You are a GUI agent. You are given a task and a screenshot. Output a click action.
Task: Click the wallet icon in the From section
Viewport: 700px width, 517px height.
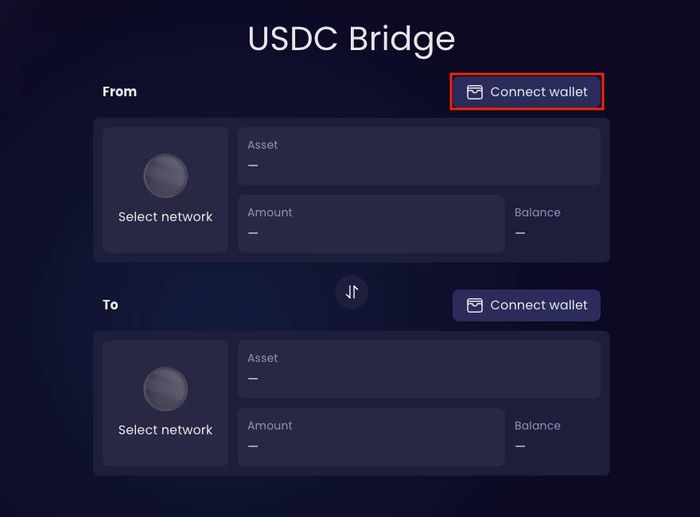pos(475,92)
